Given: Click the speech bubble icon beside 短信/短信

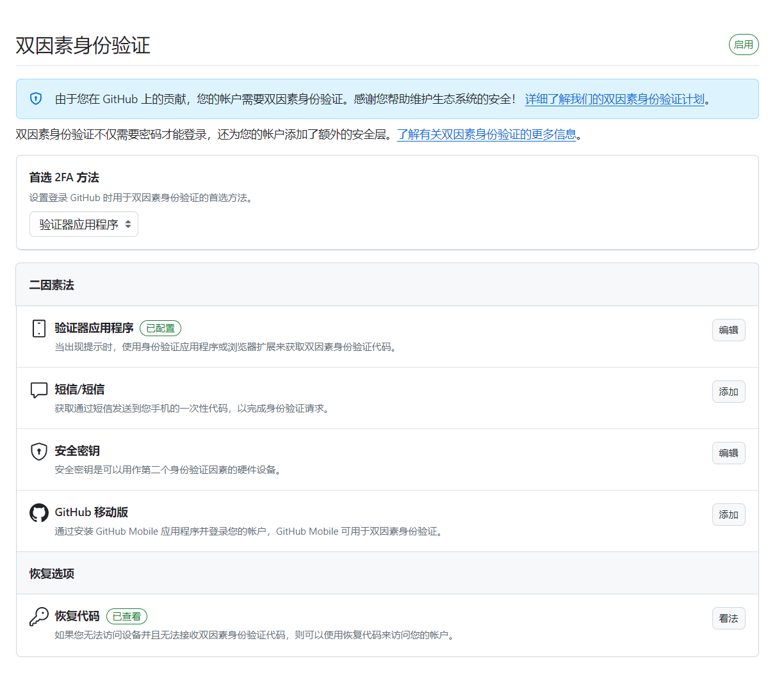Looking at the screenshot, I should (39, 390).
